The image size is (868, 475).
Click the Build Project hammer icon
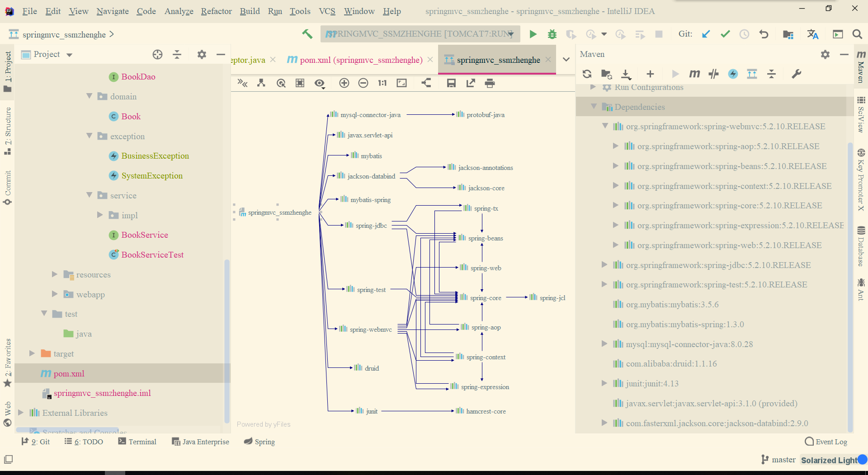click(307, 34)
